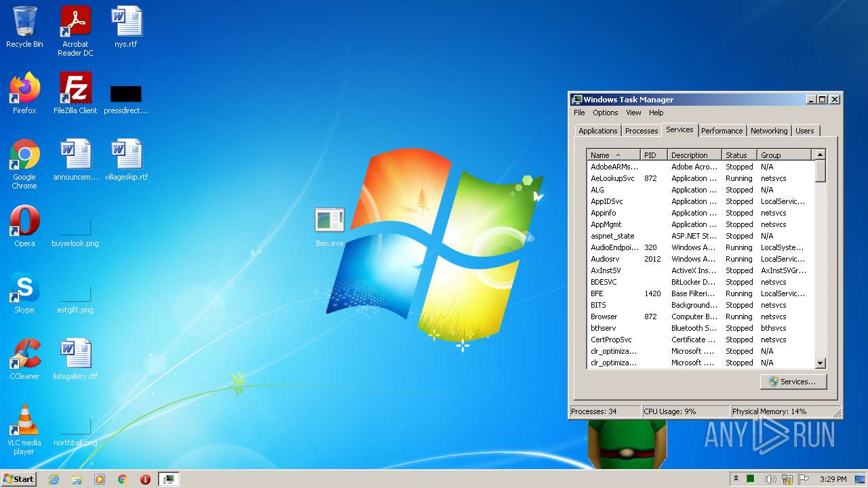Click Opera icon in taskbar
Screen dimensions: 868x488
[145, 479]
